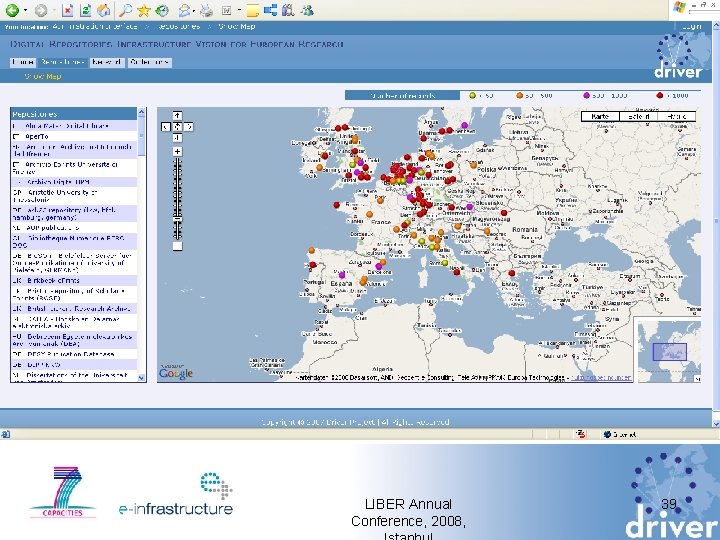Pan the map down with arrow button

point(177,138)
